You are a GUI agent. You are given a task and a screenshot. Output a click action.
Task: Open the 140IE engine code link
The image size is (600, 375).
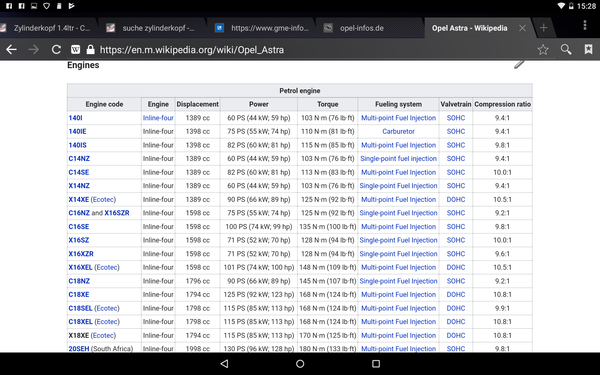coord(77,131)
